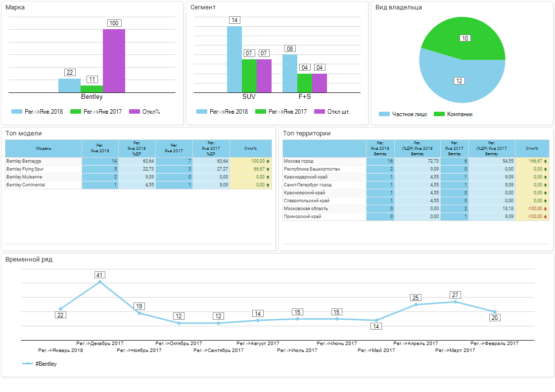
Task: Click the Топ территории panel title
Action: (x=307, y=133)
